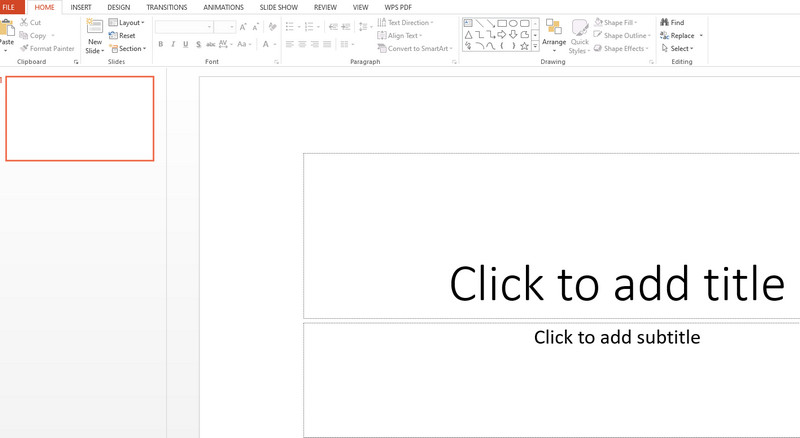Expand the Section dropdown
The height and width of the screenshot is (438, 800).
click(x=128, y=48)
